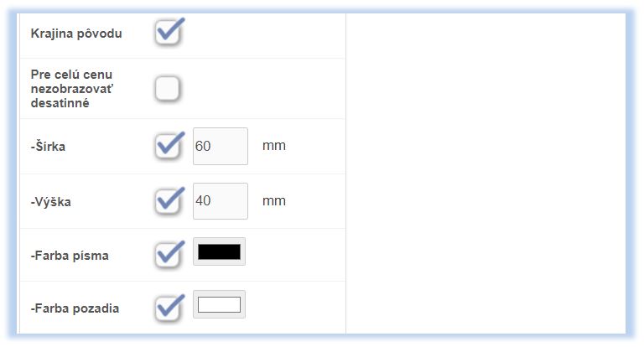Click the Krajina pôvodu label
This screenshot has width=644, height=347.
click(76, 34)
